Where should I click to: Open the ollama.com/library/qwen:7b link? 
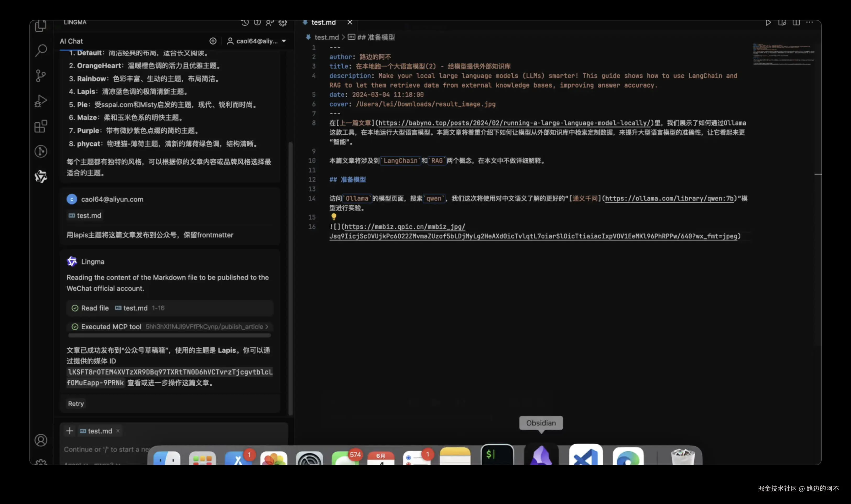tap(669, 198)
